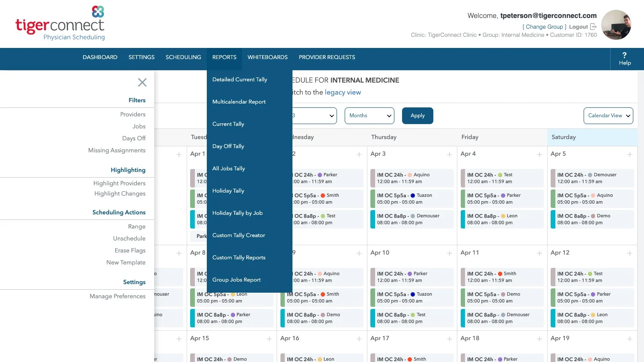The height and width of the screenshot is (362, 644).
Task: Add an assignment on Apr 5
Action: coord(630,154)
